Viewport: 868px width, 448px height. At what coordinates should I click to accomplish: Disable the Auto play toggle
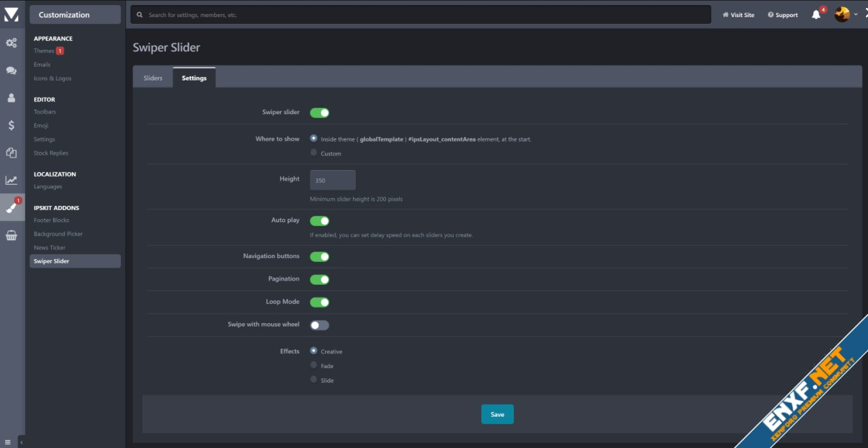[319, 221]
